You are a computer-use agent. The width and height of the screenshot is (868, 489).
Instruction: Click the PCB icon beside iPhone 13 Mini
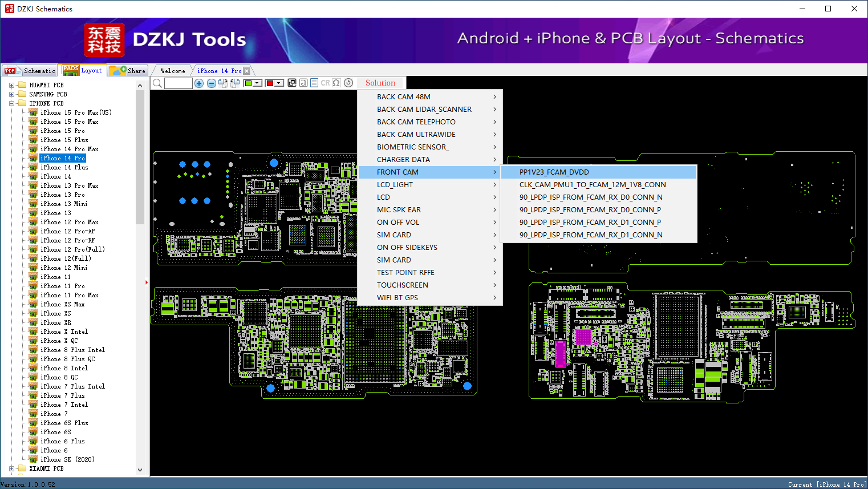click(x=33, y=204)
